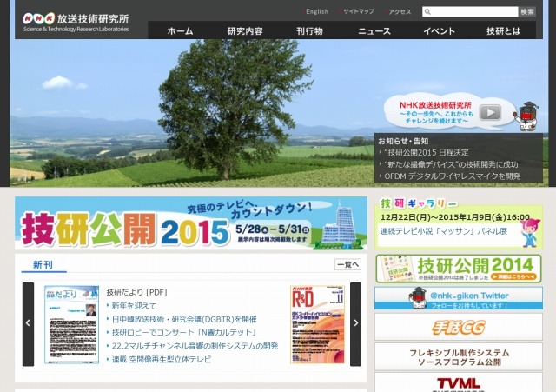Switch language via the English link
556x392 pixels.
click(317, 12)
